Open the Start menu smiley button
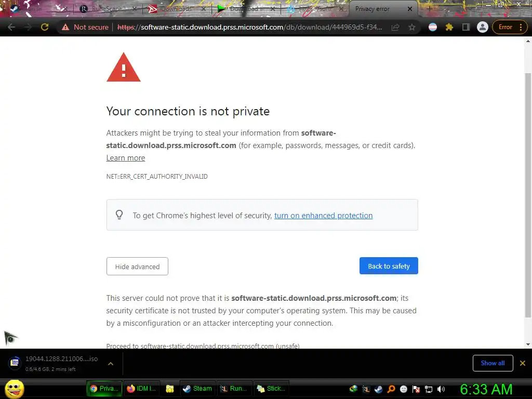Image resolution: width=532 pixels, height=399 pixels. [15, 389]
